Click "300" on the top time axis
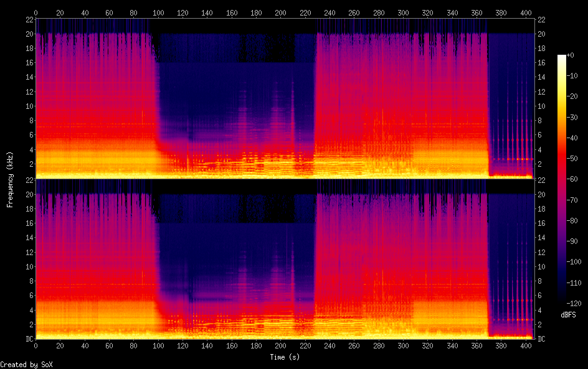This screenshot has width=588, height=369. pos(403,12)
